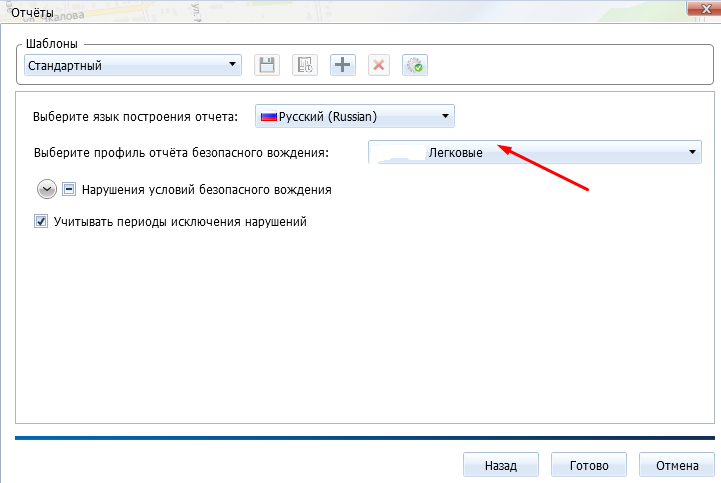
Task: Add a new template with plus icon
Action: click(342, 66)
